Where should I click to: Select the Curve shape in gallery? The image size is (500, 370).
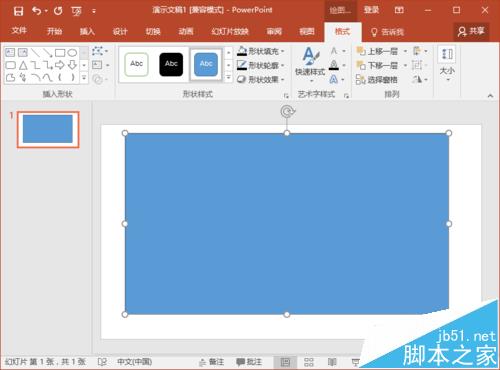[x=47, y=78]
